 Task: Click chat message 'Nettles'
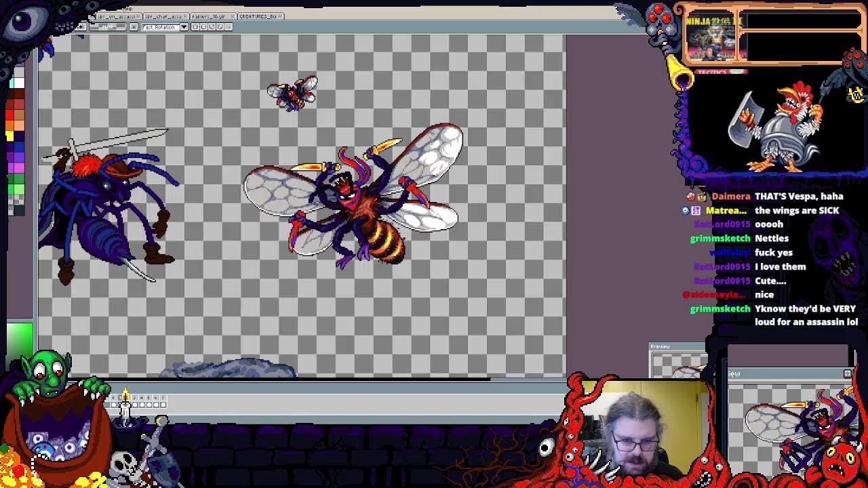772,238
